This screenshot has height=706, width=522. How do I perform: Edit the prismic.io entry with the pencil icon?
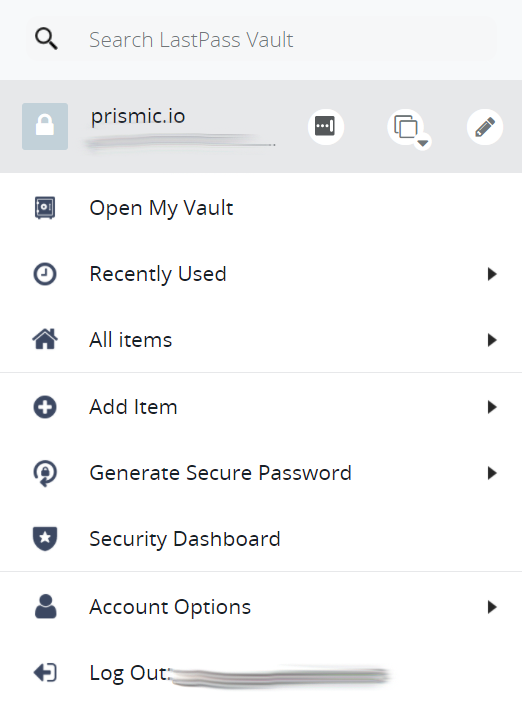(485, 127)
